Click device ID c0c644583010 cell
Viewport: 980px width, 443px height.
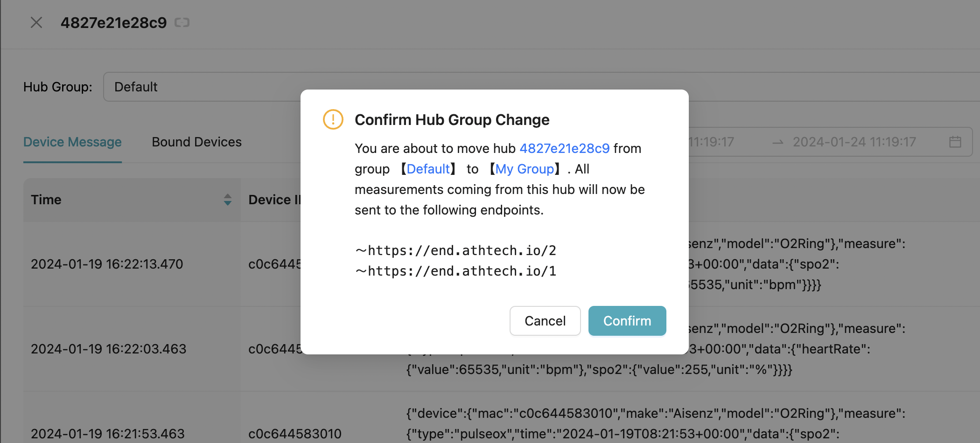[x=295, y=434]
